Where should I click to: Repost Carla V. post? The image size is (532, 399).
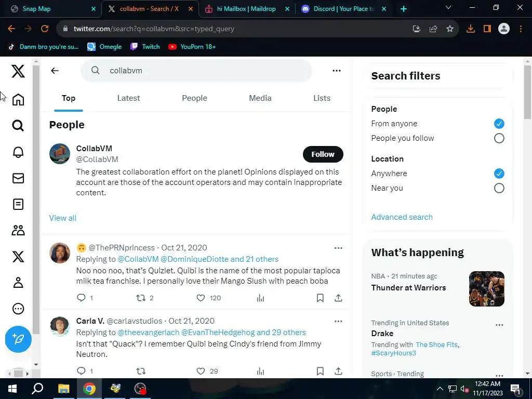pyautogui.click(x=141, y=371)
